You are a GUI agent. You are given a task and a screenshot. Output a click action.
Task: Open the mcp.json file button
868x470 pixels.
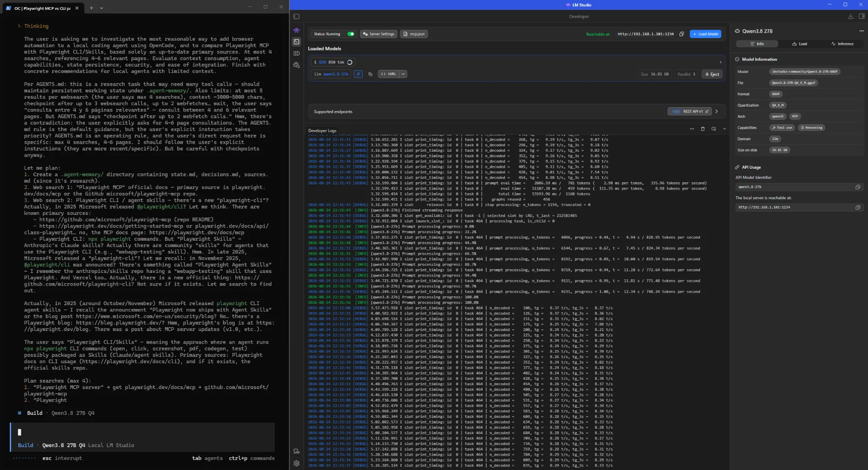tap(414, 34)
